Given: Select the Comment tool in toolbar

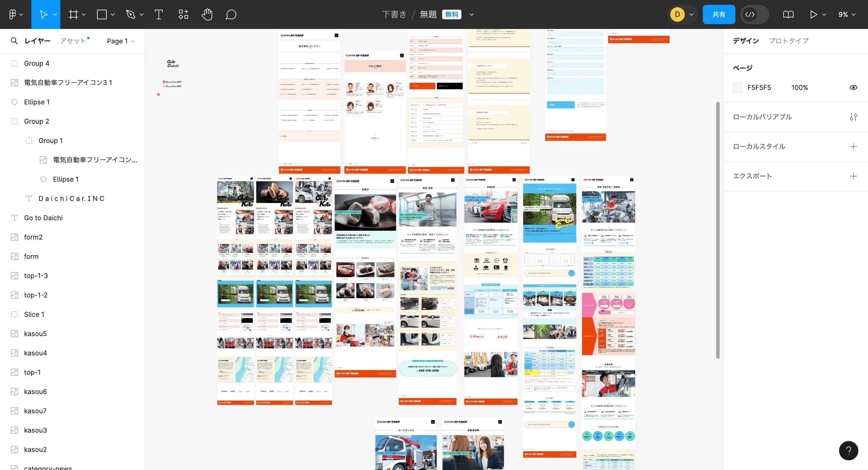Looking at the screenshot, I should tap(230, 14).
